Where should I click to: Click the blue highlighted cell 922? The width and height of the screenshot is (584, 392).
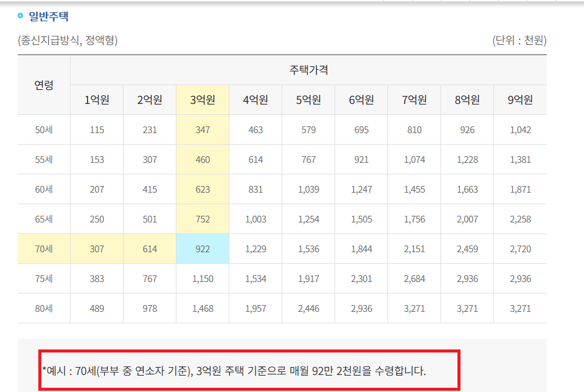[x=203, y=249]
